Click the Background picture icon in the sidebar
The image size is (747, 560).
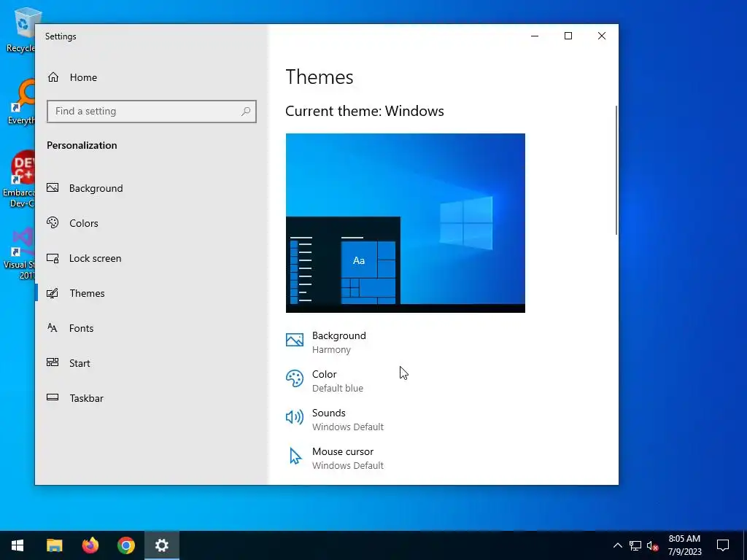point(53,187)
